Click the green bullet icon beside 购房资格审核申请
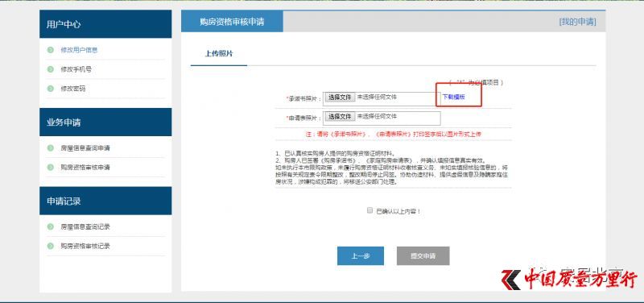 pyautogui.click(x=51, y=168)
